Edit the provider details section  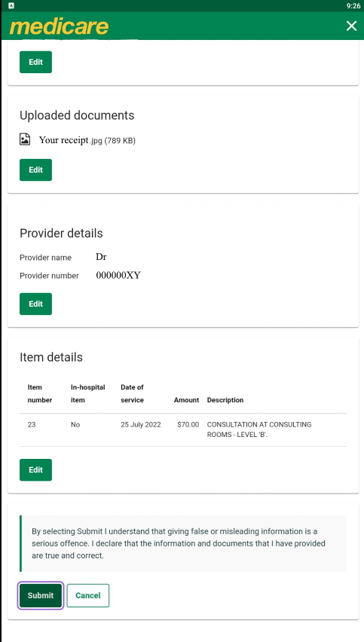35,304
